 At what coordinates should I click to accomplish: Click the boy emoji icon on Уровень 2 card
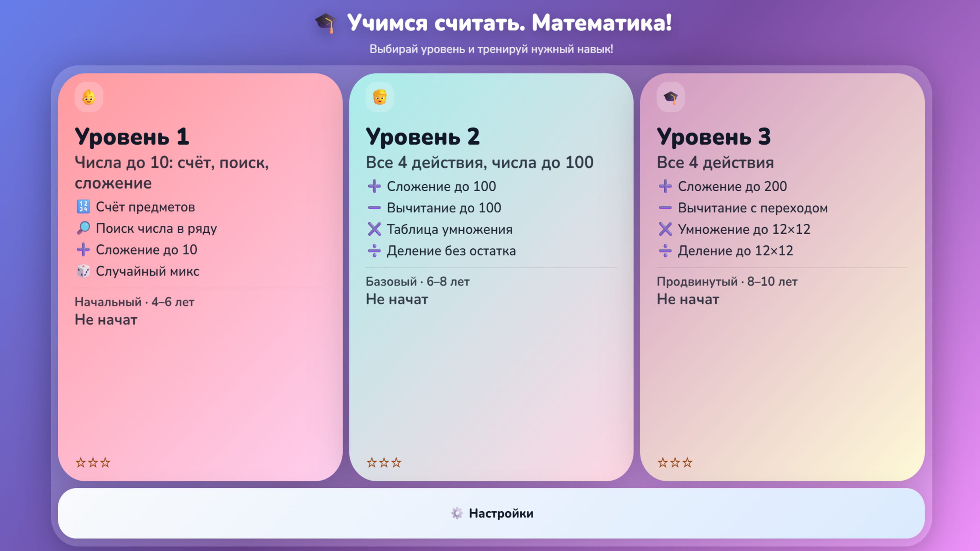tap(379, 97)
